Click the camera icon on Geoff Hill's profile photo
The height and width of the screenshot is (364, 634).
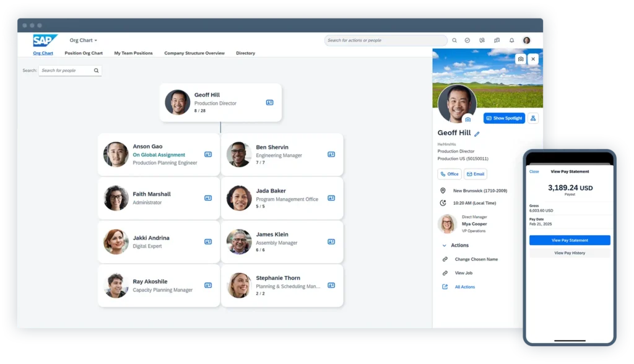(467, 119)
